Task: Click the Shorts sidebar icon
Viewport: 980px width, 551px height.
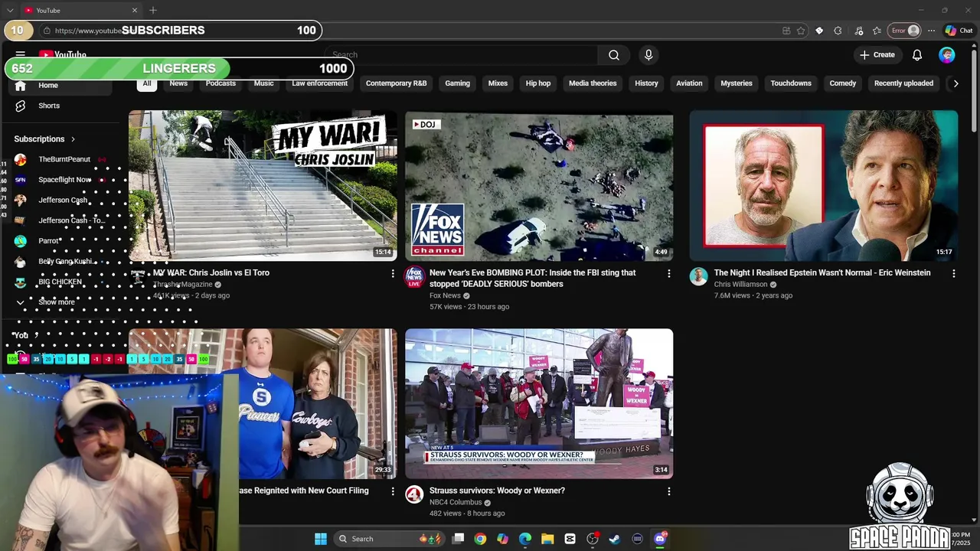Action: 21,106
